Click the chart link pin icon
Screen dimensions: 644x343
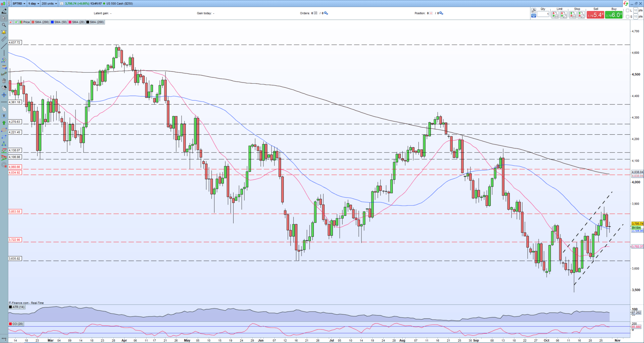[x=9, y=3]
